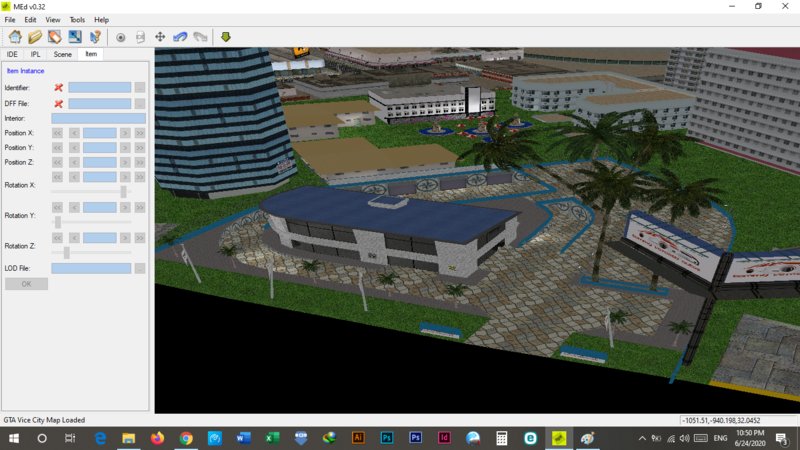Click the browse button next to DFF File

click(x=140, y=104)
